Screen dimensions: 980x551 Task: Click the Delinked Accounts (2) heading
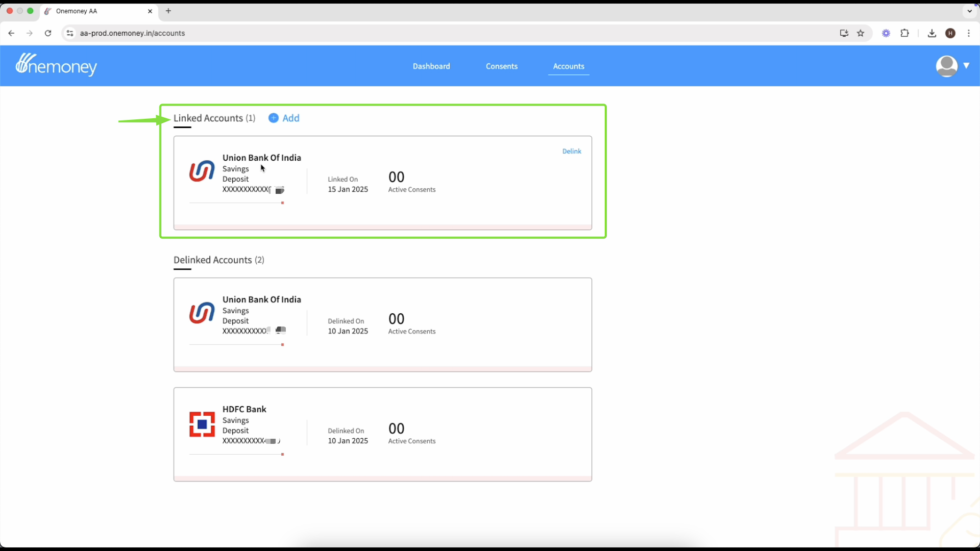click(219, 260)
